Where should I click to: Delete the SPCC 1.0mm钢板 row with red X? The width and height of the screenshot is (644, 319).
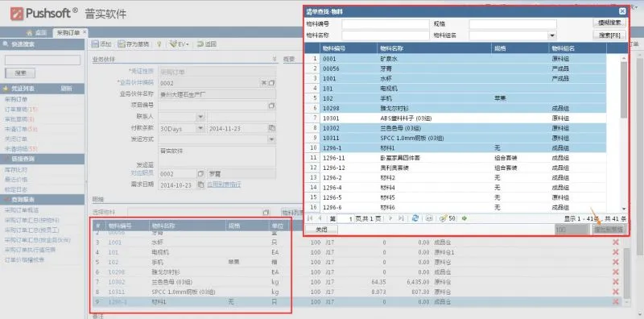tap(615, 292)
